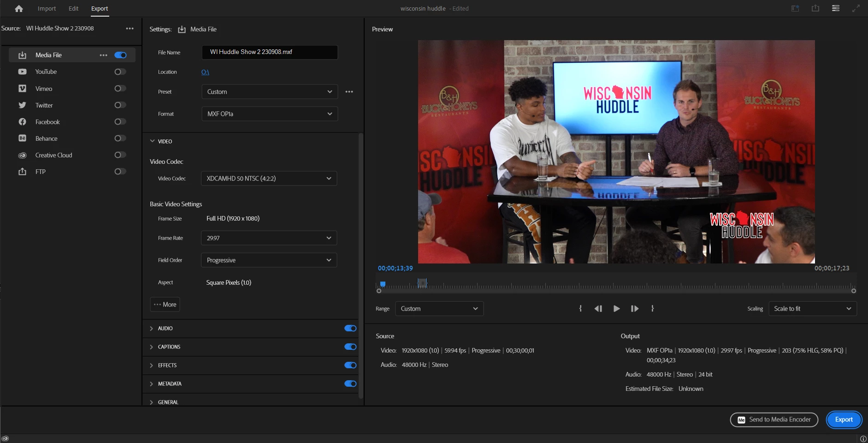The width and height of the screenshot is (868, 443).
Task: Go to the Home screen icon
Action: click(19, 8)
